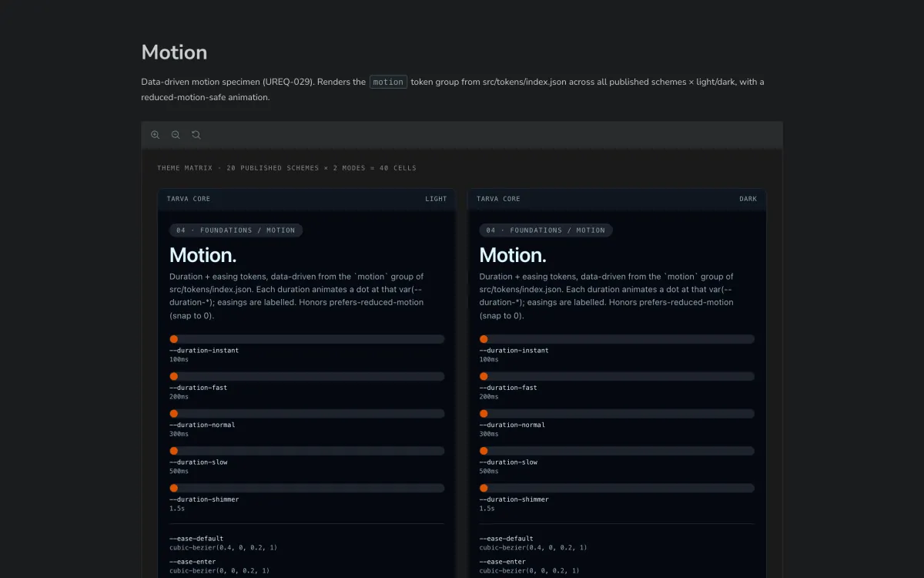Select --ease-default label in Light card
924x578 pixels.
(196, 539)
